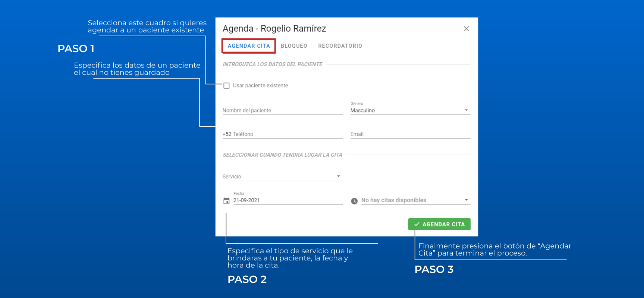Click the calendar icon beside Fecha
The width and height of the screenshot is (644, 298).
click(x=226, y=201)
